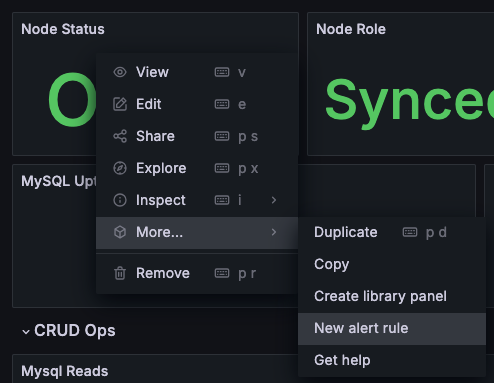Click the compass icon beside Explore

click(120, 168)
